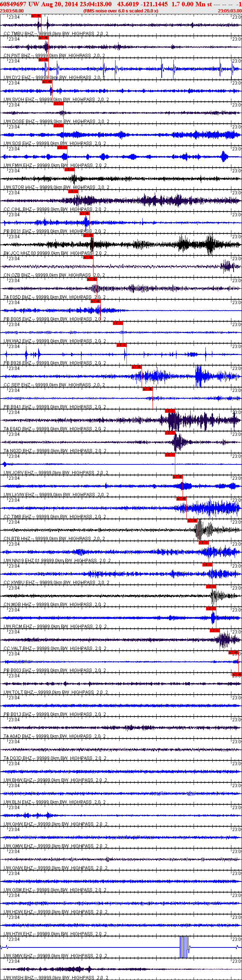242x980 pixels.
Task: Select the CC.TIMB EHZ station label
Action: tap(55, 517)
